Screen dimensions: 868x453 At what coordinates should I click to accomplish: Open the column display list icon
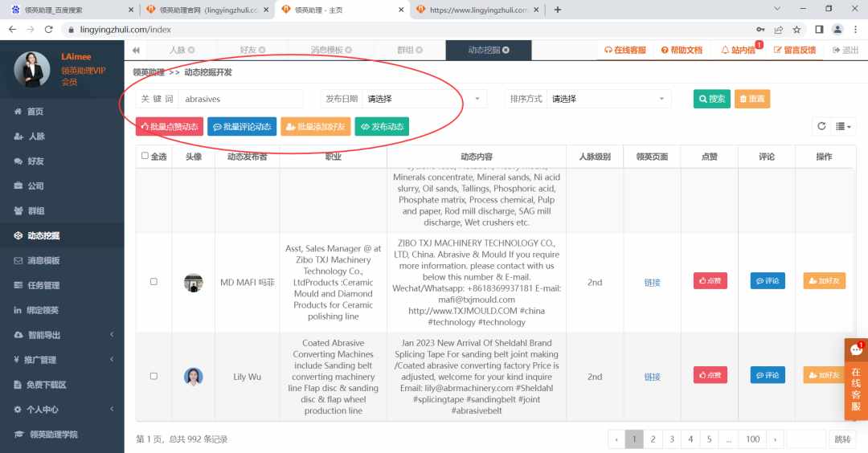(843, 127)
